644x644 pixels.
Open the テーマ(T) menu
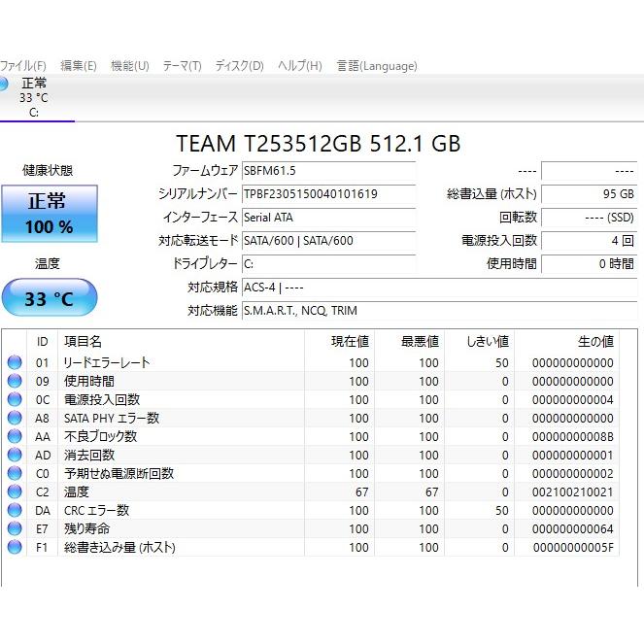coord(182,66)
